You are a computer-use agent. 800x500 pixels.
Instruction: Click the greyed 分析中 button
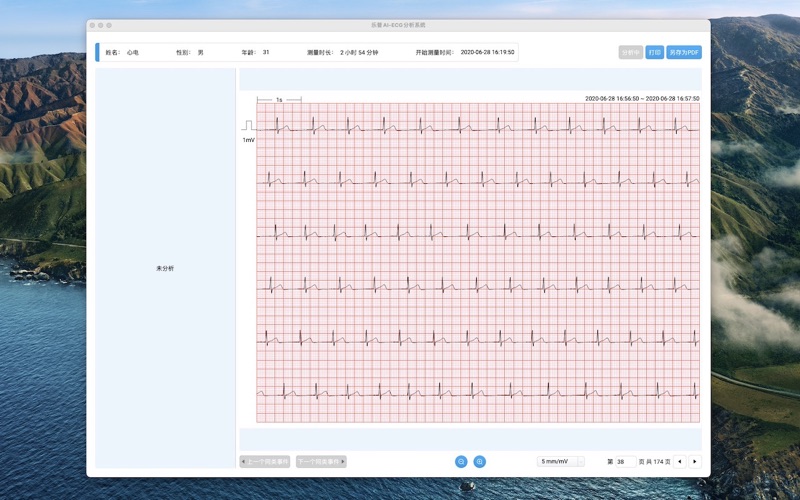click(x=630, y=52)
